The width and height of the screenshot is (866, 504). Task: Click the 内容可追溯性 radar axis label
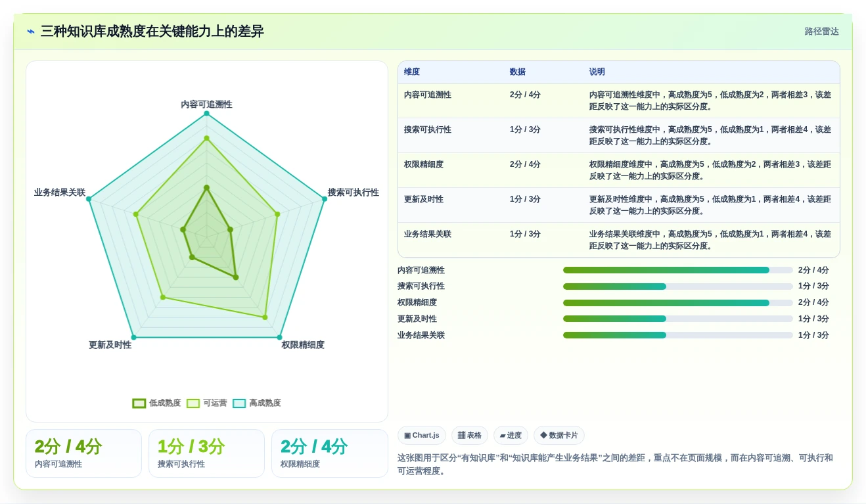(206, 104)
